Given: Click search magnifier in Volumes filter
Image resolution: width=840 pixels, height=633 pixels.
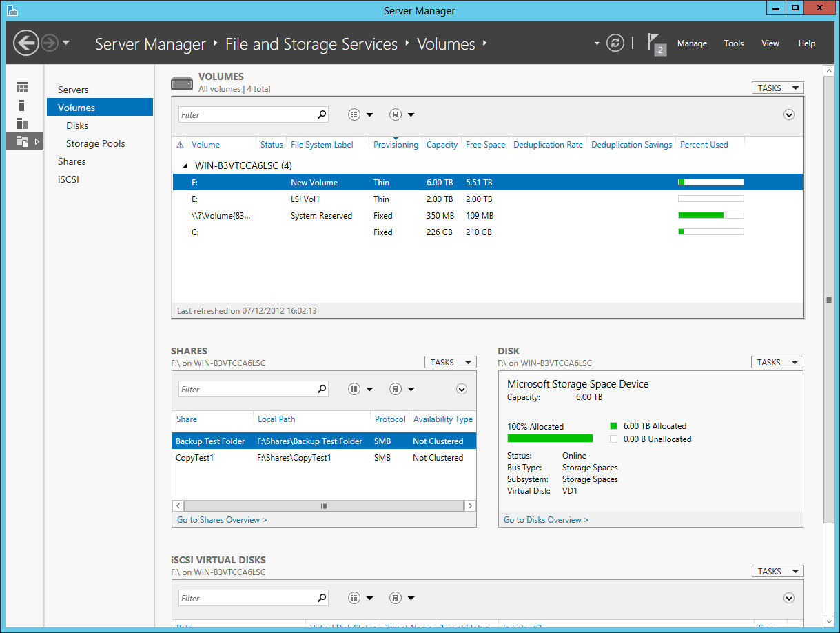Looking at the screenshot, I should (x=321, y=115).
